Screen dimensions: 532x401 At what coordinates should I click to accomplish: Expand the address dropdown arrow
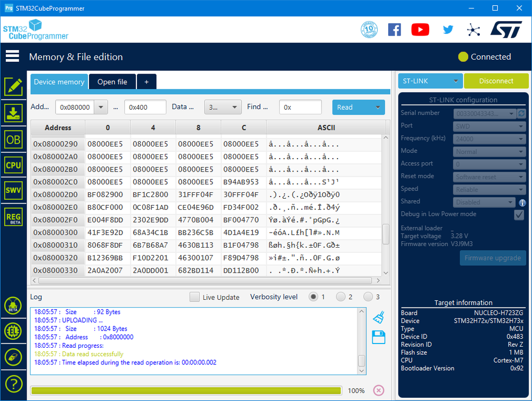click(x=101, y=107)
